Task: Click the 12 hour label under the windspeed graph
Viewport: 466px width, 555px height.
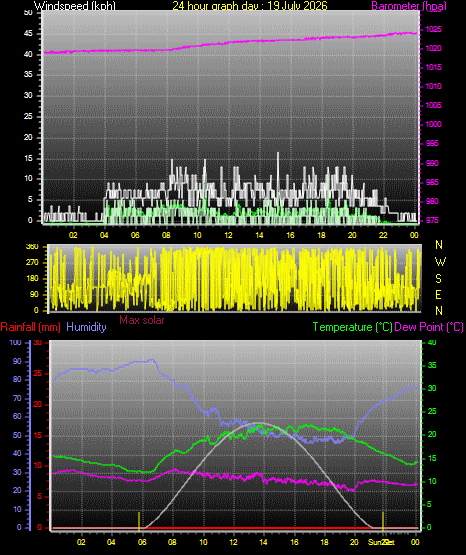Action: [x=229, y=235]
